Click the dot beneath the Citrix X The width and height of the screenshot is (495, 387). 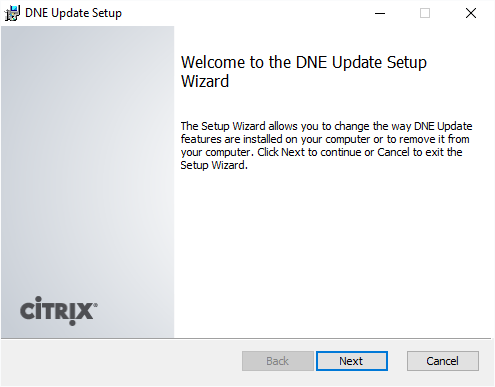(x=72, y=323)
